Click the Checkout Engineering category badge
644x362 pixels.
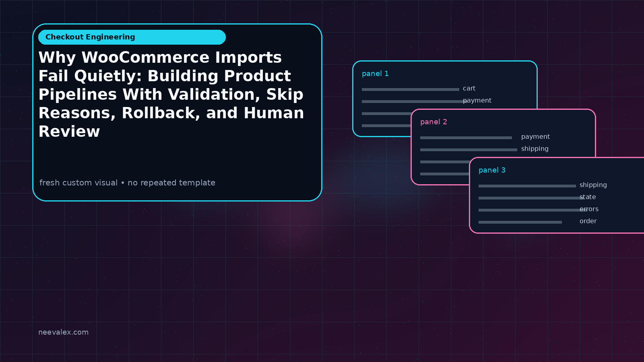point(132,37)
